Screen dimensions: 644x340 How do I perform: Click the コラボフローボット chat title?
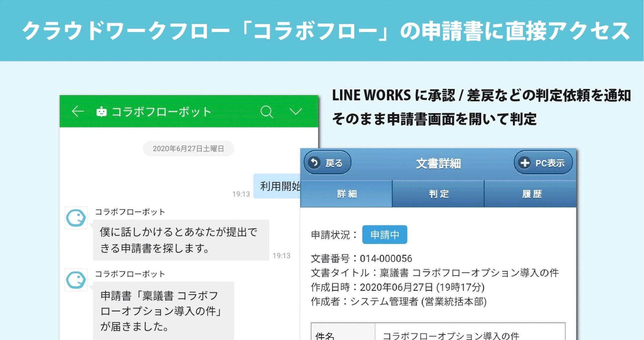tap(161, 112)
